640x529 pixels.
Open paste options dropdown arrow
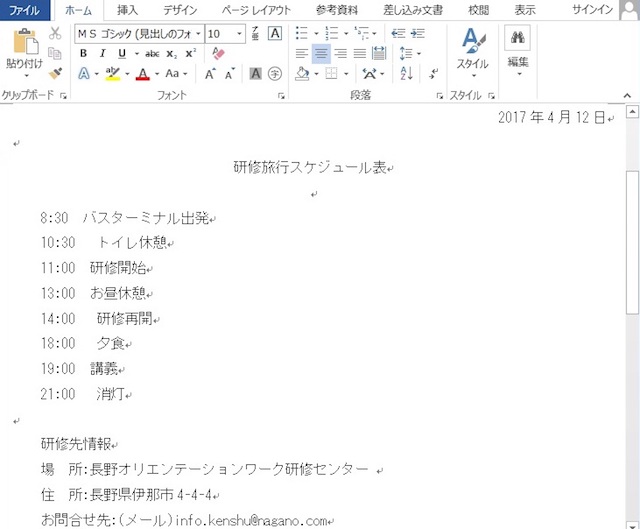click(25, 76)
